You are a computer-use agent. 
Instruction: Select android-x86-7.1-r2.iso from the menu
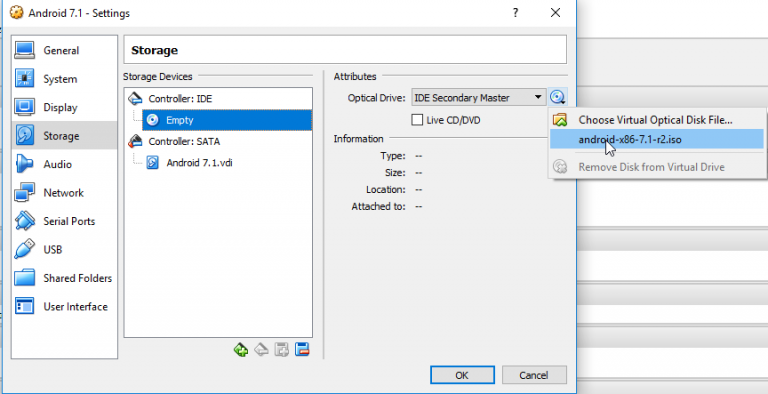click(x=656, y=139)
